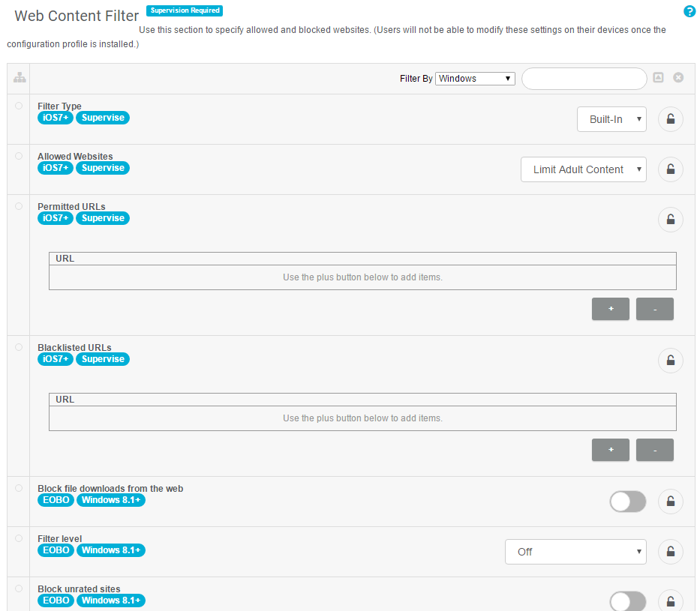Image resolution: width=700 pixels, height=611 pixels.
Task: Open the blue help icon at top right
Action: coord(689,11)
